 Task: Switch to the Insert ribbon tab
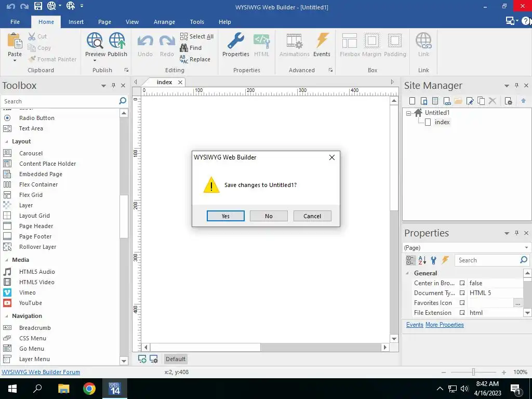pyautogui.click(x=76, y=22)
